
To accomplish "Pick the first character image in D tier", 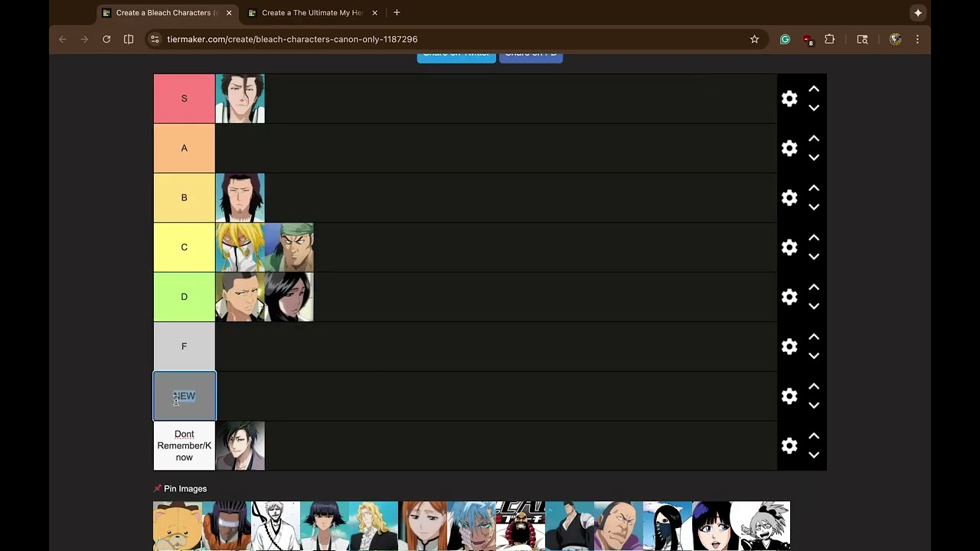I will tap(240, 297).
